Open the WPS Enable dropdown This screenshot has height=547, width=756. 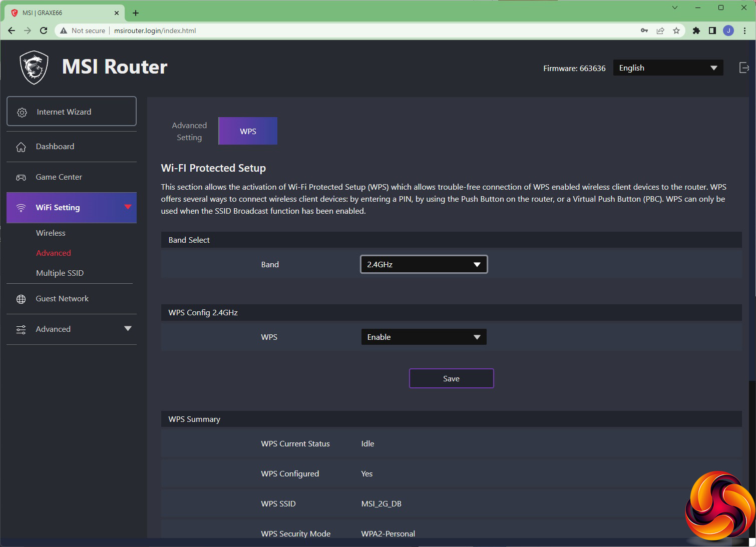point(424,337)
